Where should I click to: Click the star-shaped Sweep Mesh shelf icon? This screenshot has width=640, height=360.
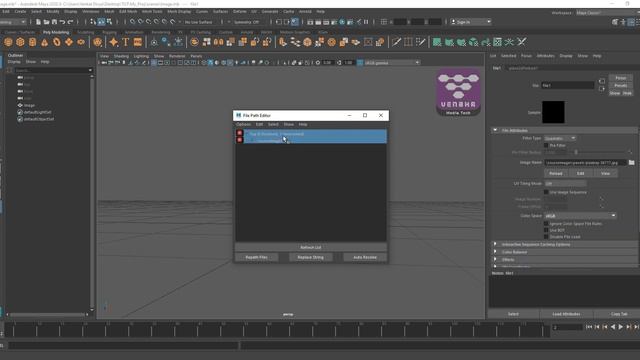(113, 42)
